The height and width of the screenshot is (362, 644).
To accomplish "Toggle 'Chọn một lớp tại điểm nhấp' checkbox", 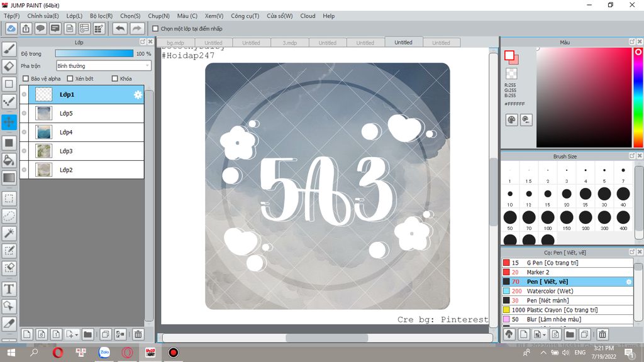I will click(155, 29).
